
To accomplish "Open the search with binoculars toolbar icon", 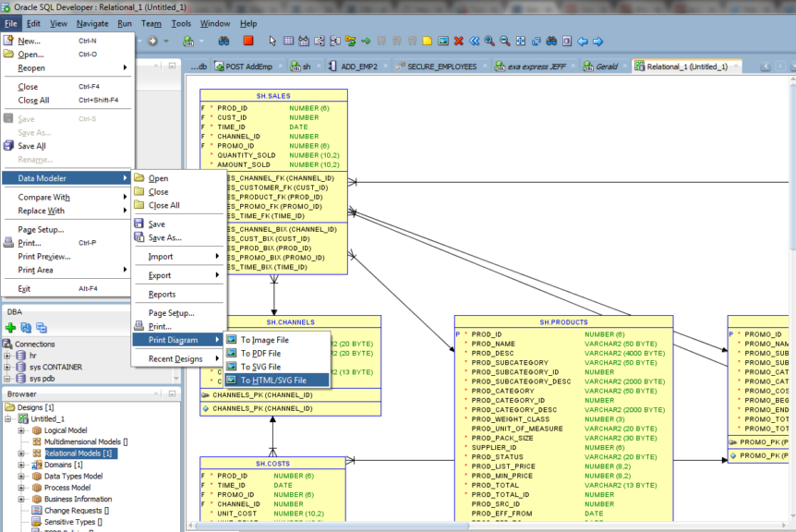I will click(225, 41).
